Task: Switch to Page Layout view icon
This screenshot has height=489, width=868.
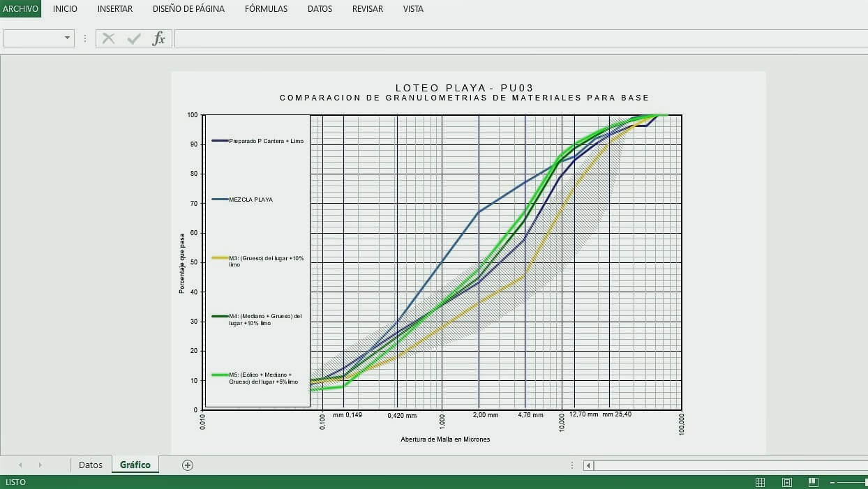Action: pos(786,482)
